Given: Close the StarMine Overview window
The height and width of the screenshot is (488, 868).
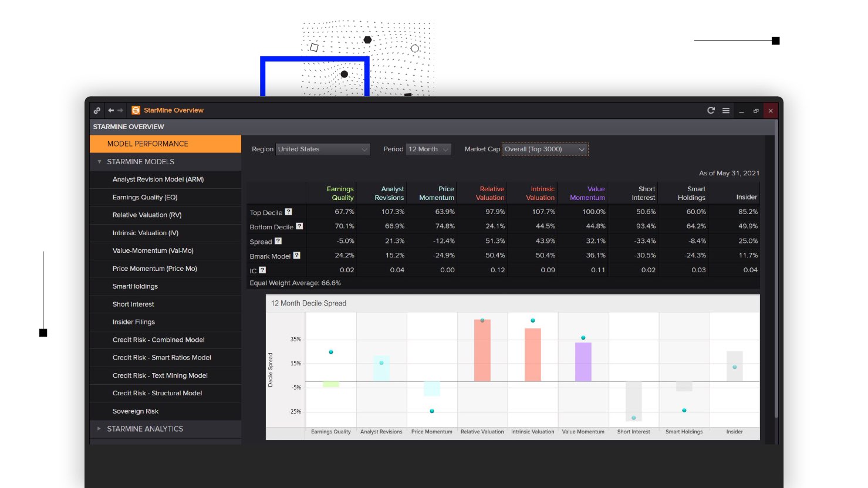Looking at the screenshot, I should coord(771,110).
